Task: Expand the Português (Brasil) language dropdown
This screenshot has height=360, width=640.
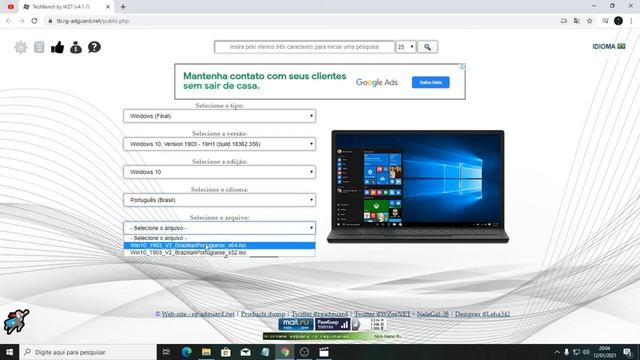Action: 220,200
